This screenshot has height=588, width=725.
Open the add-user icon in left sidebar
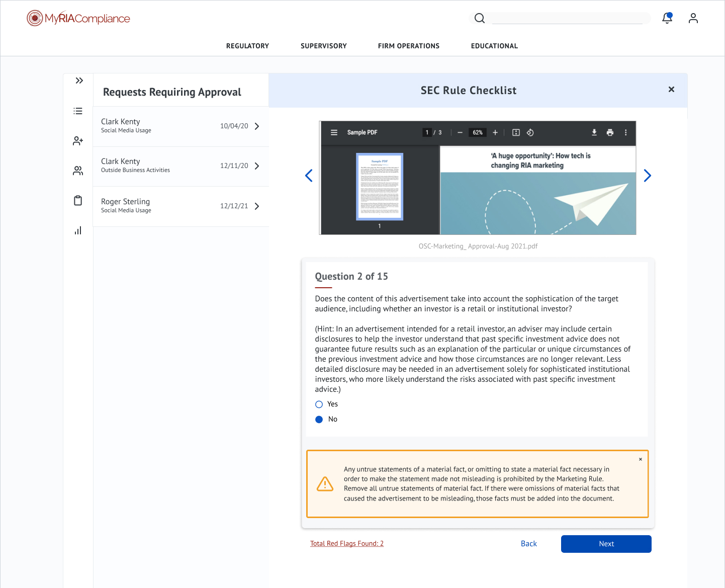click(x=78, y=141)
